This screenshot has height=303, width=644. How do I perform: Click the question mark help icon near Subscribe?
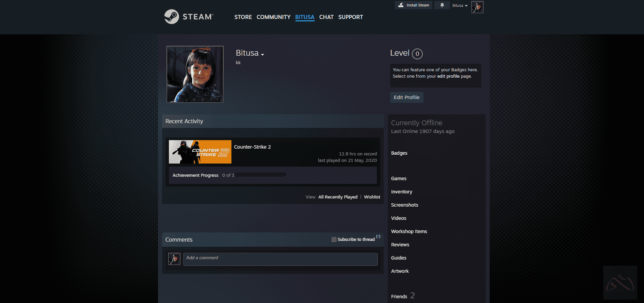pyautogui.click(x=378, y=236)
